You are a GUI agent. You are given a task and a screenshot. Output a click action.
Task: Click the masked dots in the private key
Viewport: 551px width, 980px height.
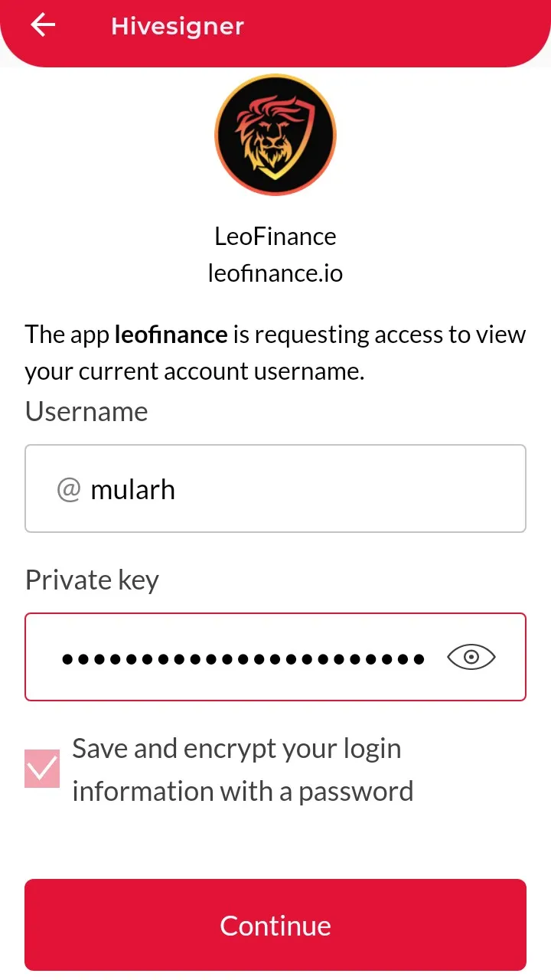pyautogui.click(x=243, y=658)
